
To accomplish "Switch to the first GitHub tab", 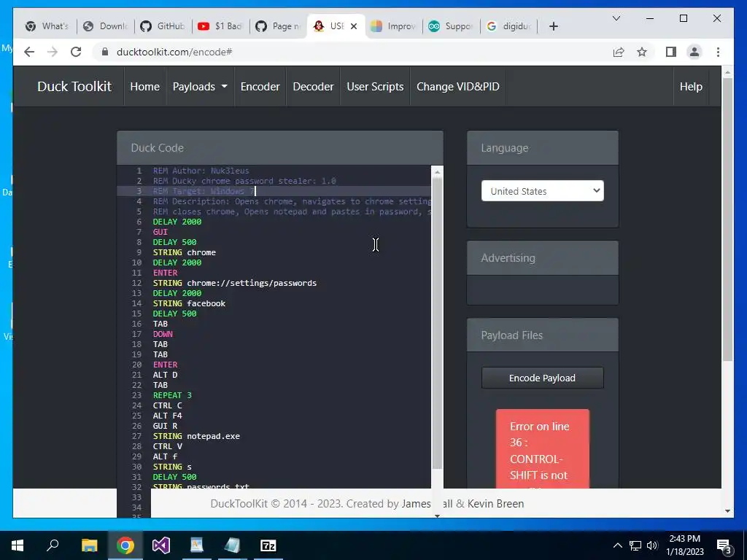I will click(x=163, y=26).
